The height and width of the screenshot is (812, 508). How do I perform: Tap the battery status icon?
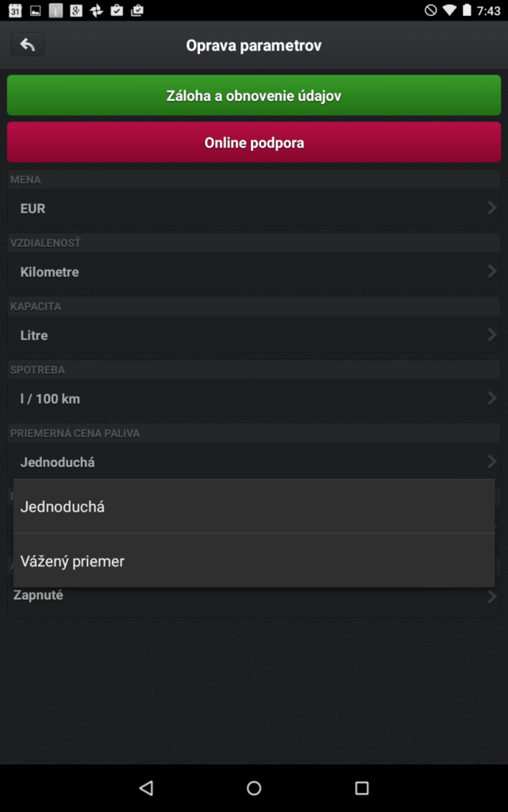coord(467,10)
